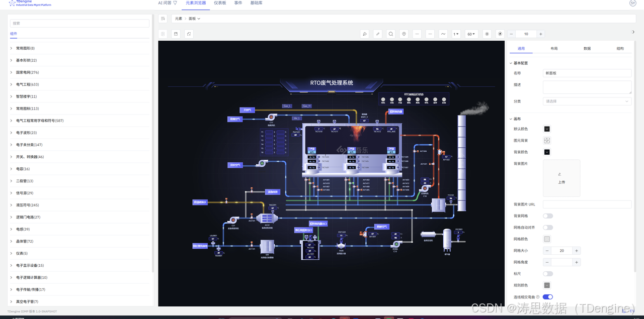Select the paint pen tool icon
The height and width of the screenshot is (319, 644).
(365, 34)
